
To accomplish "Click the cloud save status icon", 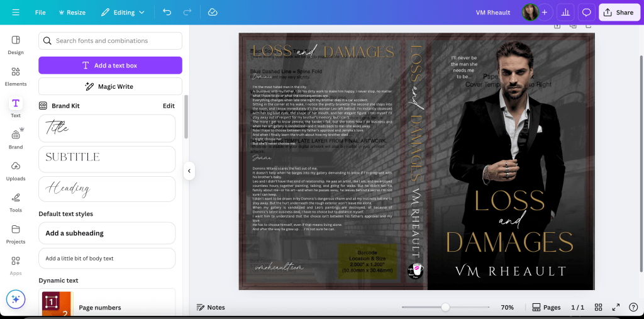I will [213, 12].
